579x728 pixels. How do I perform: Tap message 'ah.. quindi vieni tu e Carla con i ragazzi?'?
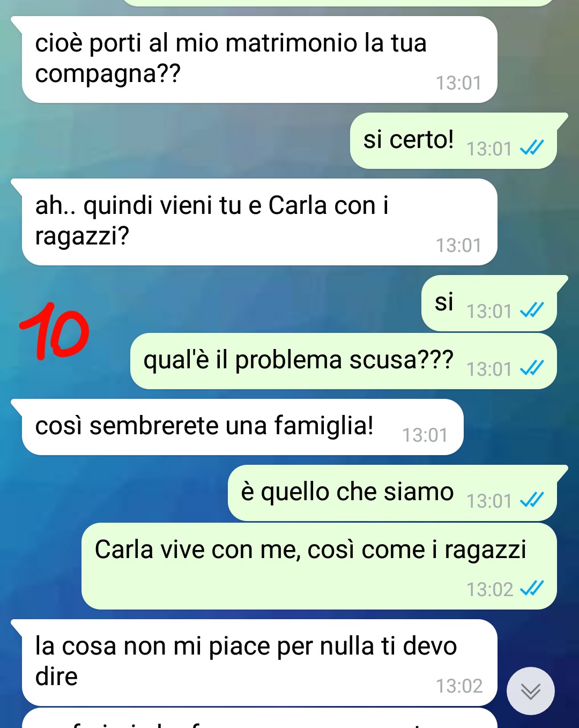coord(259,222)
